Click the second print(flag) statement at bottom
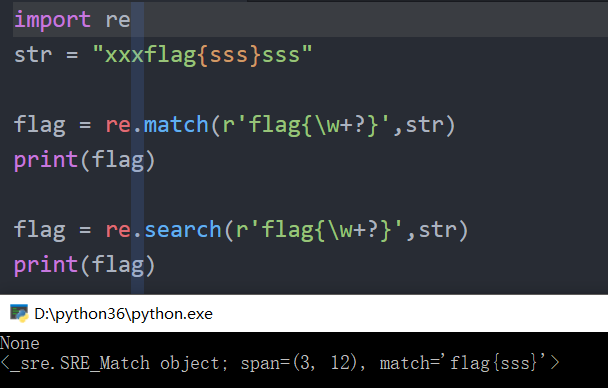 pos(85,265)
